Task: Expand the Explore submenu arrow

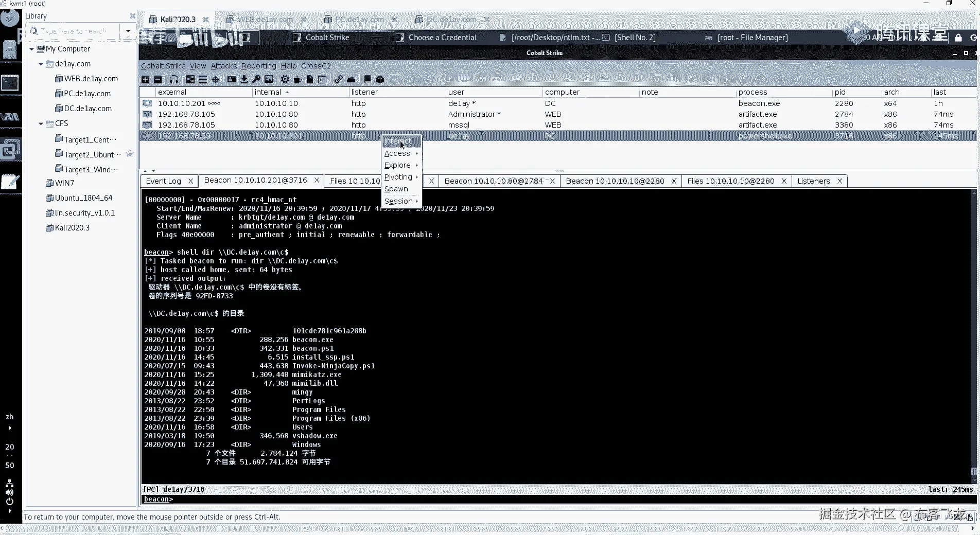Action: coord(417,166)
